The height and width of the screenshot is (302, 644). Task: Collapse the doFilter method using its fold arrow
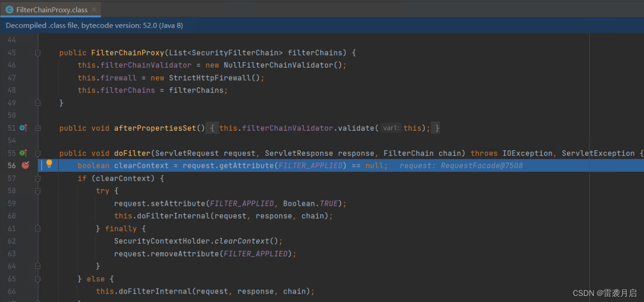(x=38, y=153)
